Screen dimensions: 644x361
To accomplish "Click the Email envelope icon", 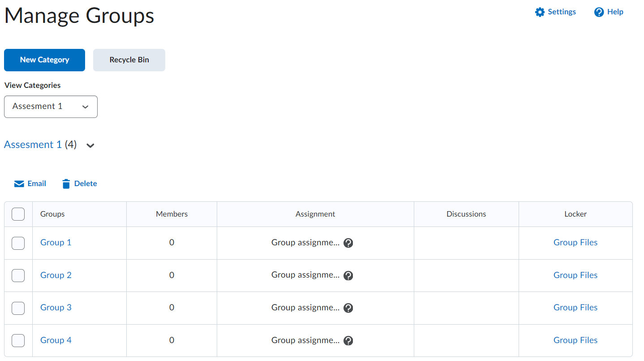I will point(19,184).
